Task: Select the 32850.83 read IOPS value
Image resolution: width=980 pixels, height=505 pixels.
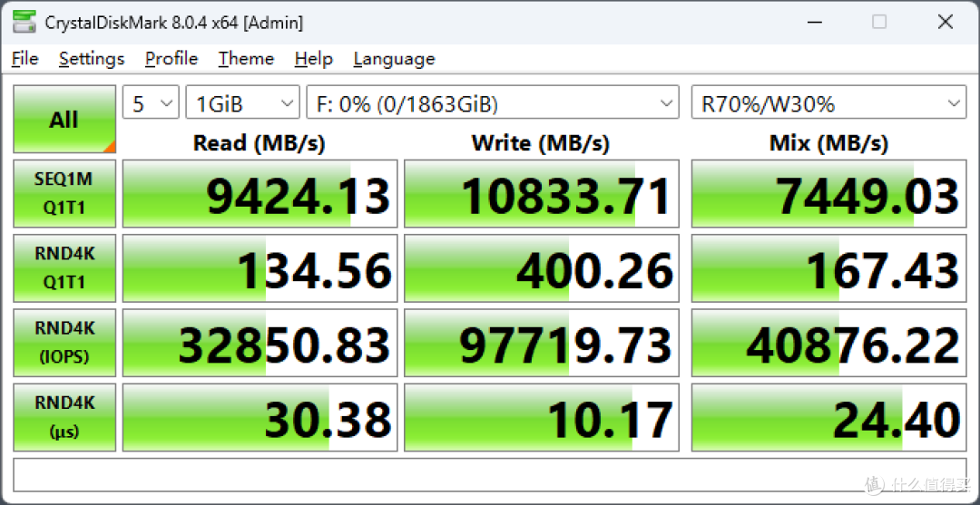Action: point(260,343)
